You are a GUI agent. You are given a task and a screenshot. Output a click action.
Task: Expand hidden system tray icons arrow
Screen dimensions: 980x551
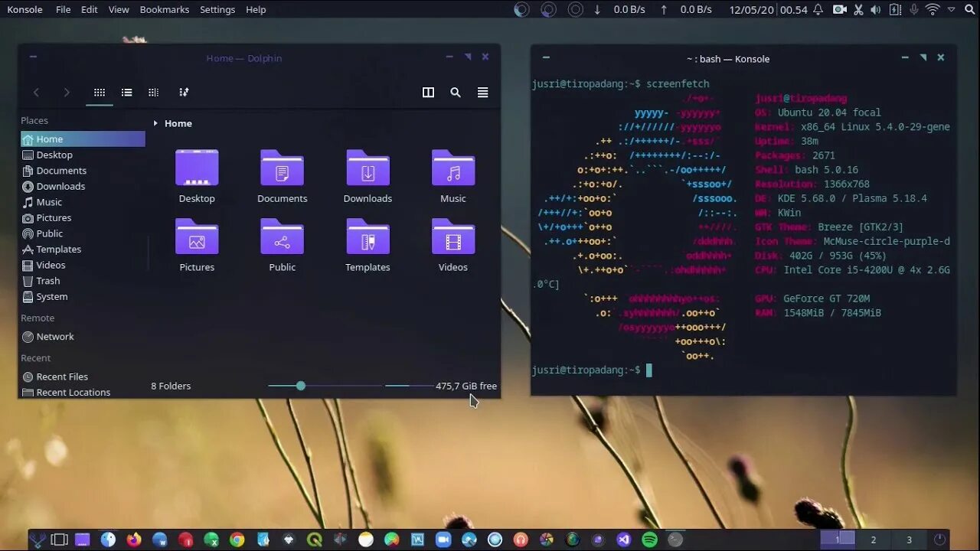[951, 9]
